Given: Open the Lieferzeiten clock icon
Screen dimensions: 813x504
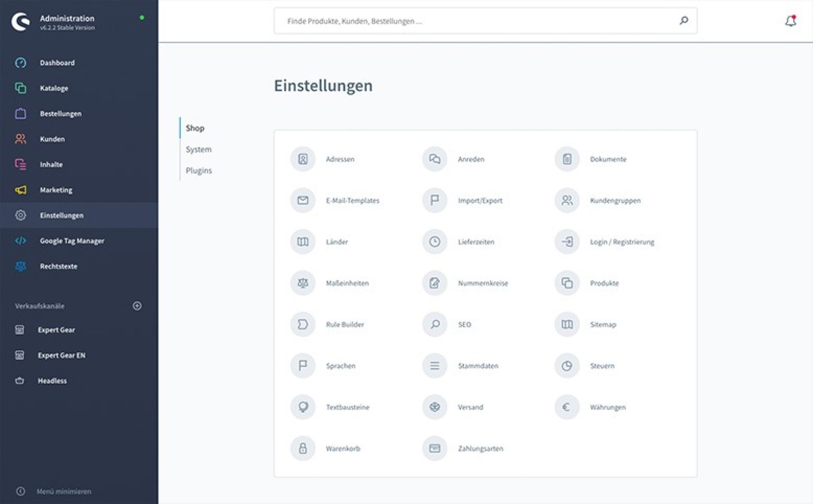Looking at the screenshot, I should tap(434, 242).
